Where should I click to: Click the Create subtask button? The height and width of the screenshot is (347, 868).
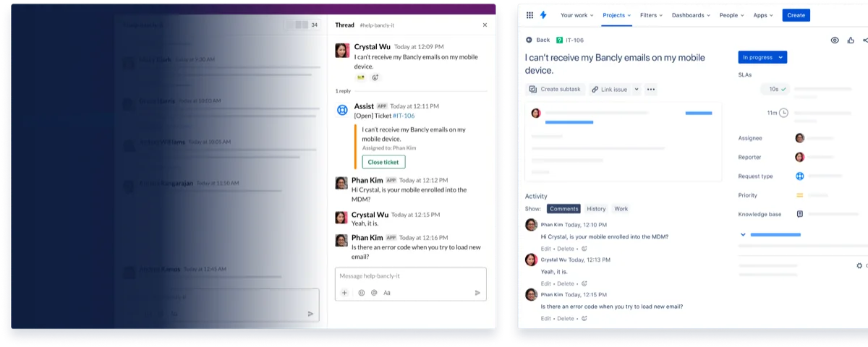click(555, 90)
